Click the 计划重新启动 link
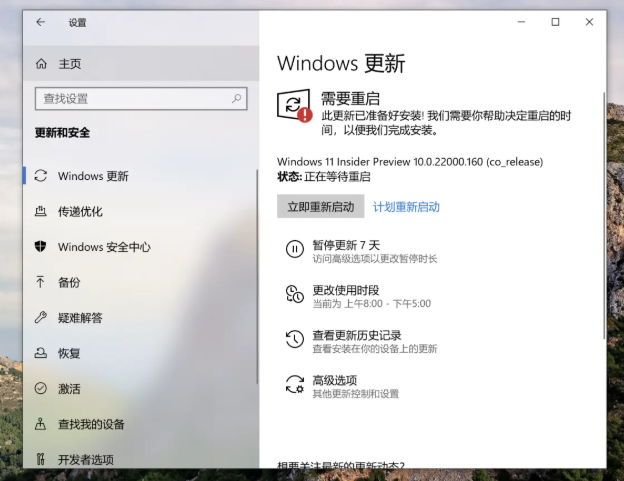Viewport: 624px width, 481px height. (406, 207)
